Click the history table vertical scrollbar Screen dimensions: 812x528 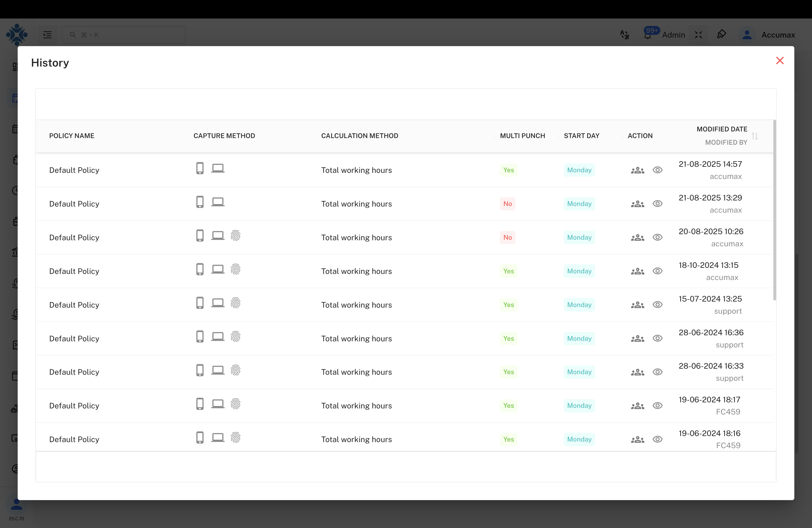[x=774, y=210]
